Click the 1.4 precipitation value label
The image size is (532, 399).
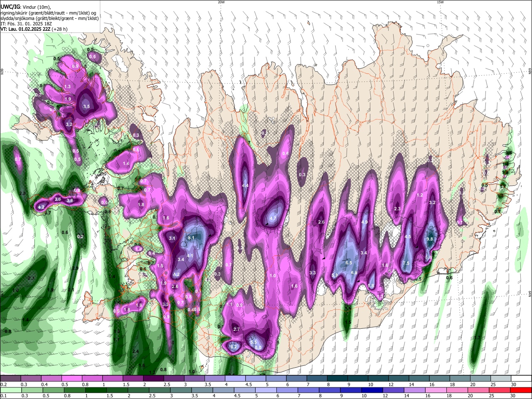(126, 164)
